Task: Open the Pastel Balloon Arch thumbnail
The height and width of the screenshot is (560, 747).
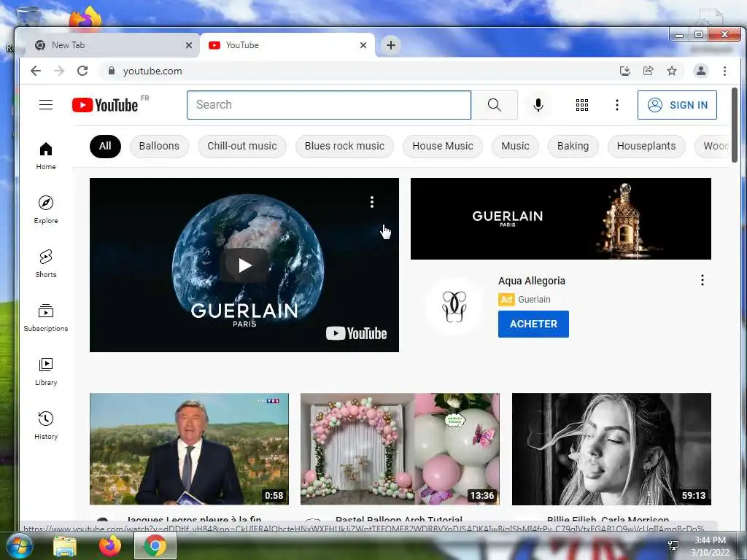Action: click(400, 448)
